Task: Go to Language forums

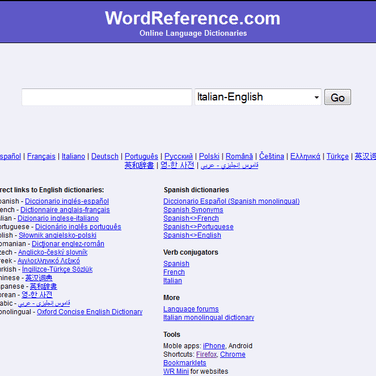Action: pyautogui.click(x=191, y=309)
